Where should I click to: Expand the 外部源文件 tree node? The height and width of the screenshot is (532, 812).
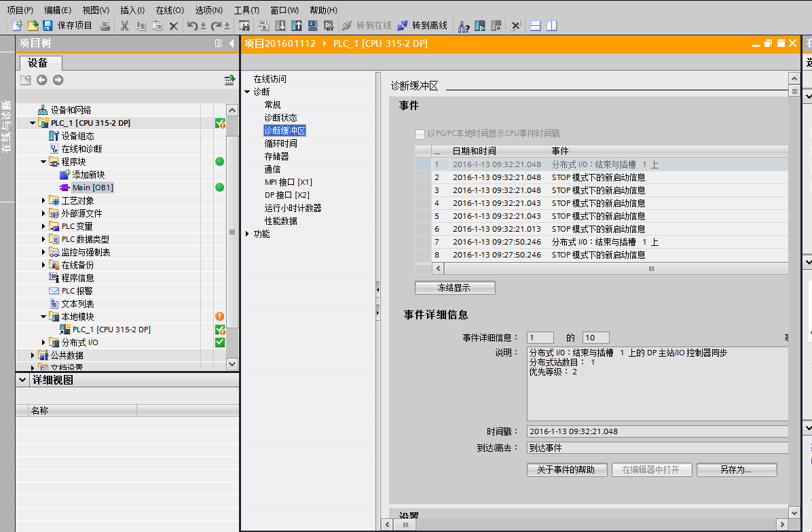pos(43,213)
